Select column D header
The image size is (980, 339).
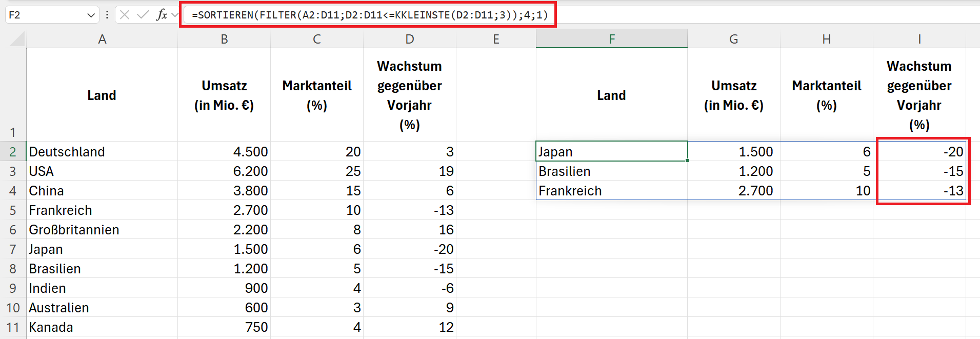(410, 39)
